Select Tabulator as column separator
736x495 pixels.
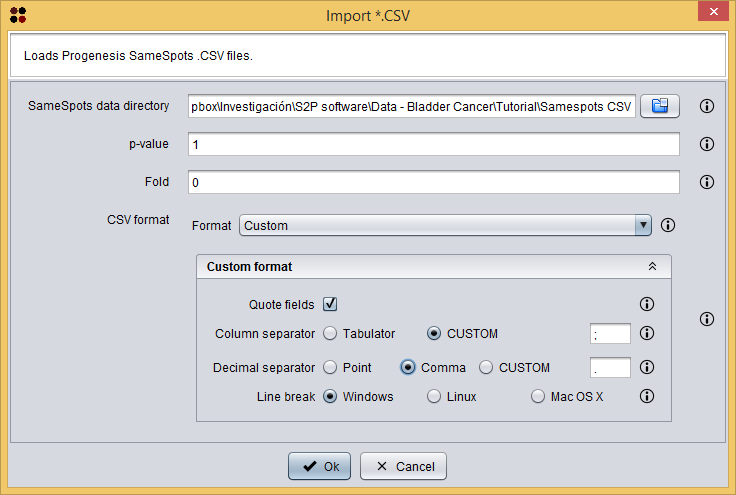click(x=330, y=334)
